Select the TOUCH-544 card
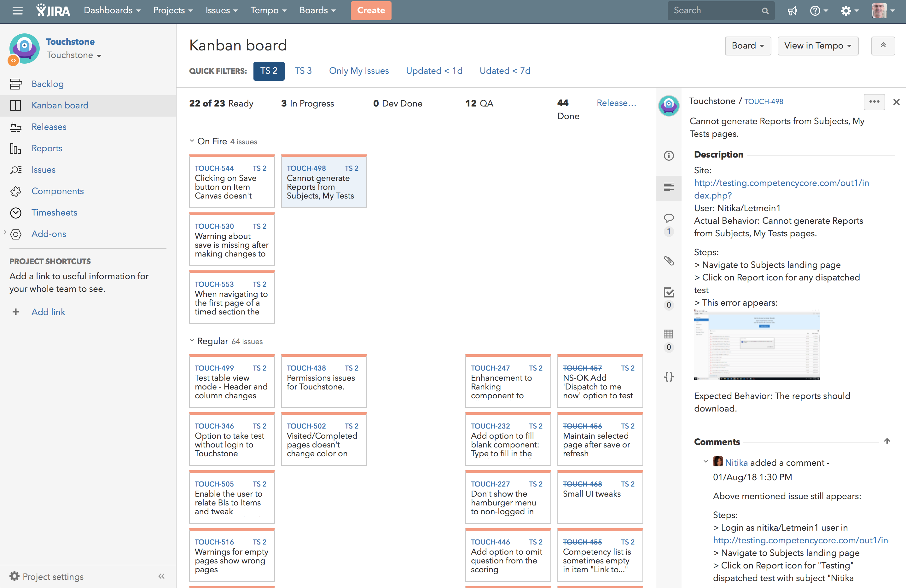The height and width of the screenshot is (588, 906). [x=232, y=181]
